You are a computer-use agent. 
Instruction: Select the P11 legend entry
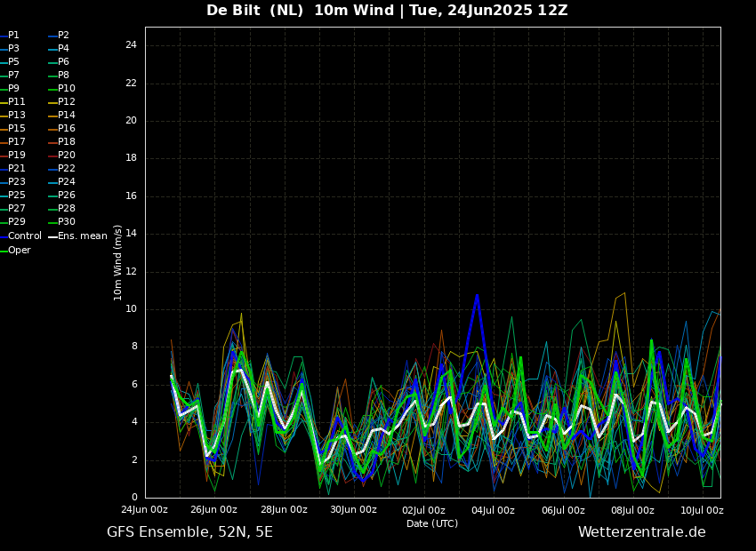pyautogui.click(x=17, y=102)
